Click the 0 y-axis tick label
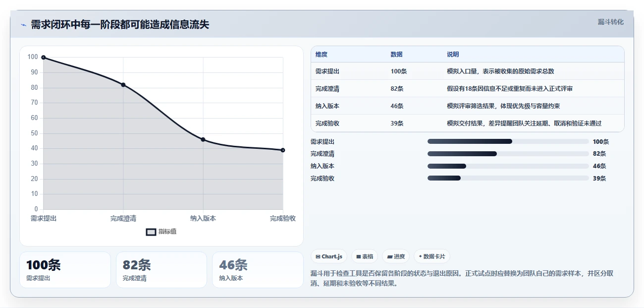Viewport: 644px width, 308px height. click(x=36, y=209)
